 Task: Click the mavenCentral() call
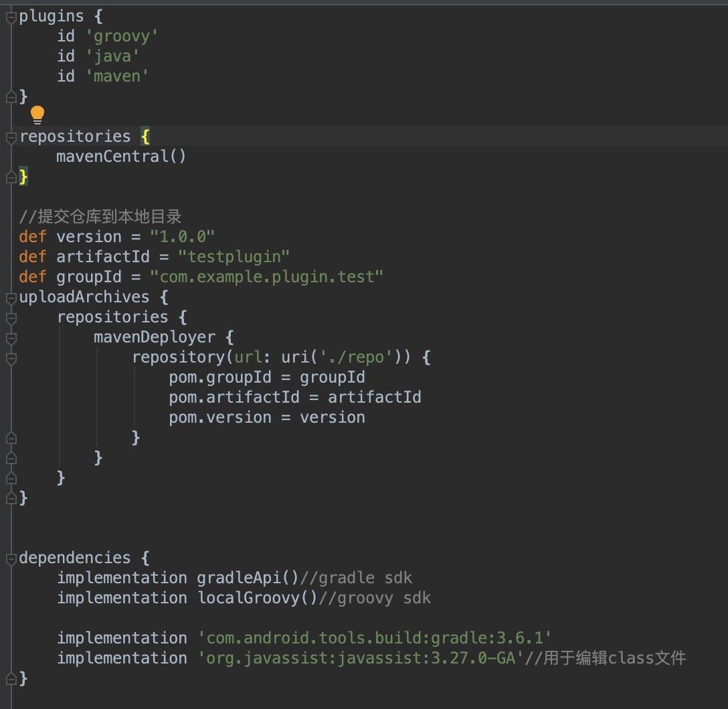pyautogui.click(x=120, y=156)
